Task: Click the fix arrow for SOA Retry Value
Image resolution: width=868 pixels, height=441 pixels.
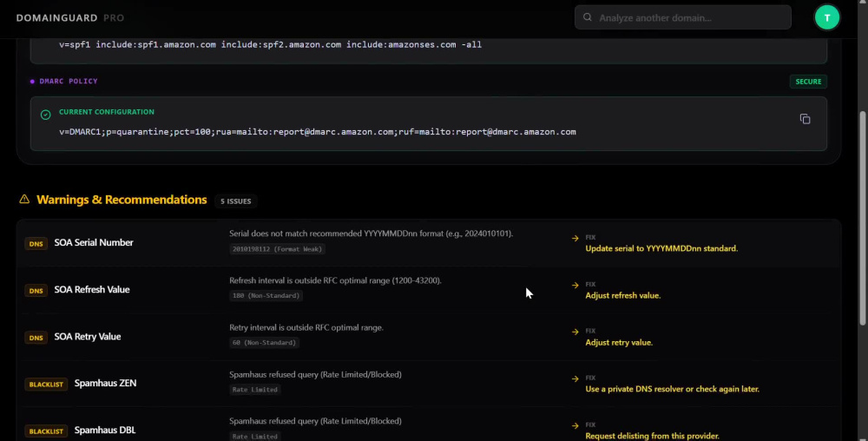Action: [575, 332]
